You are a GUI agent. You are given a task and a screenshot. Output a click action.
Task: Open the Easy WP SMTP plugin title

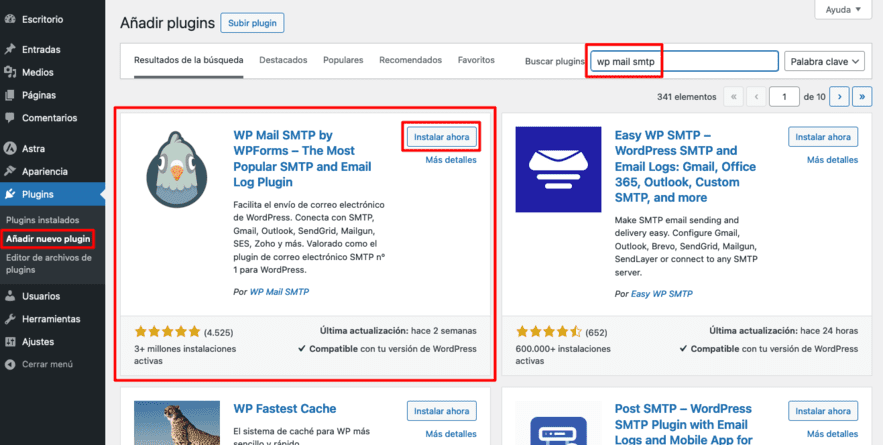click(685, 167)
